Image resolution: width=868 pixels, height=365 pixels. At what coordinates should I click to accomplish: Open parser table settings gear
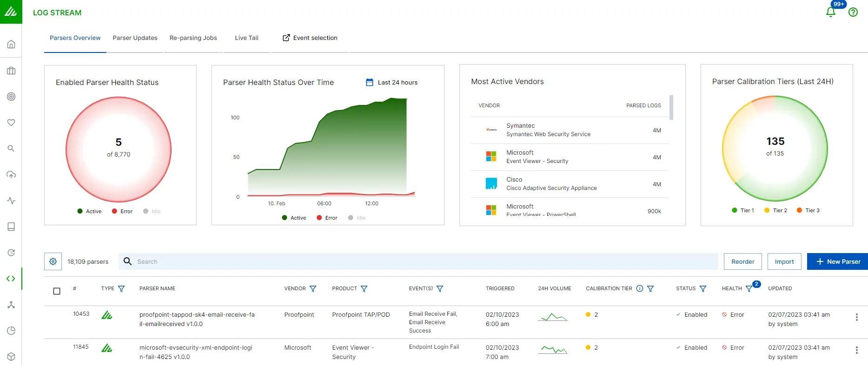click(53, 261)
